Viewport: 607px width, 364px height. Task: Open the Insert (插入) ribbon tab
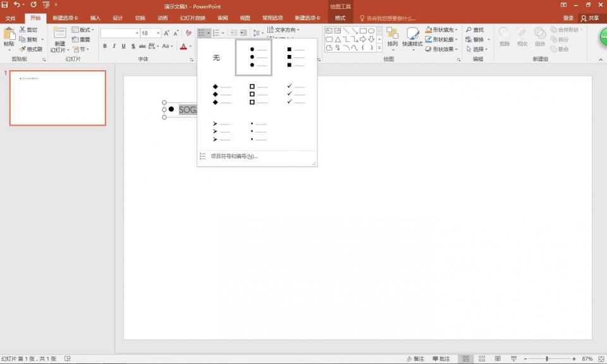(95, 18)
